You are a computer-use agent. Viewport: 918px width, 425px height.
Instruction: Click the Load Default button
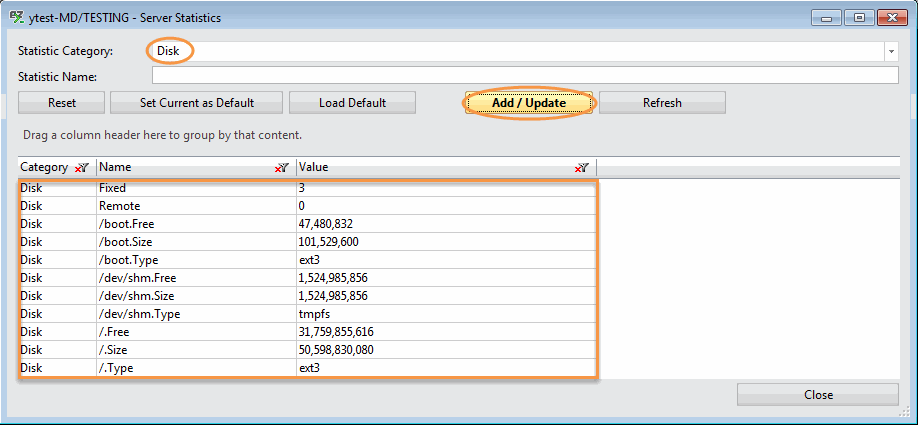coord(352,103)
